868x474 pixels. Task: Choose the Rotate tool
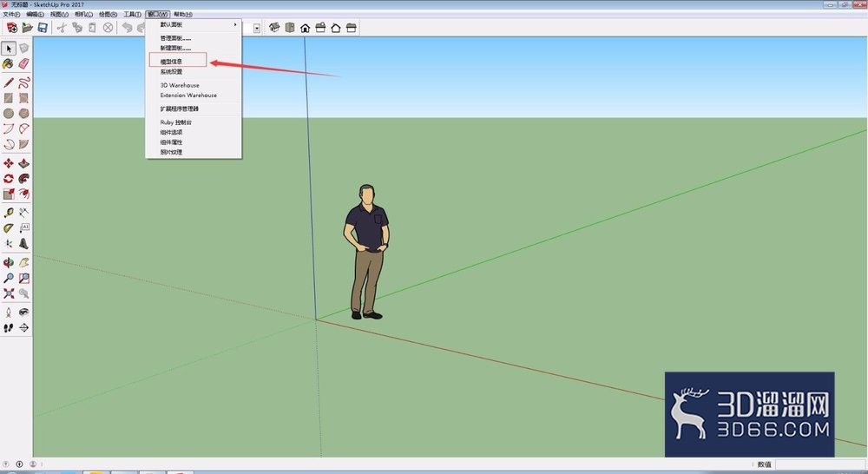coord(9,178)
